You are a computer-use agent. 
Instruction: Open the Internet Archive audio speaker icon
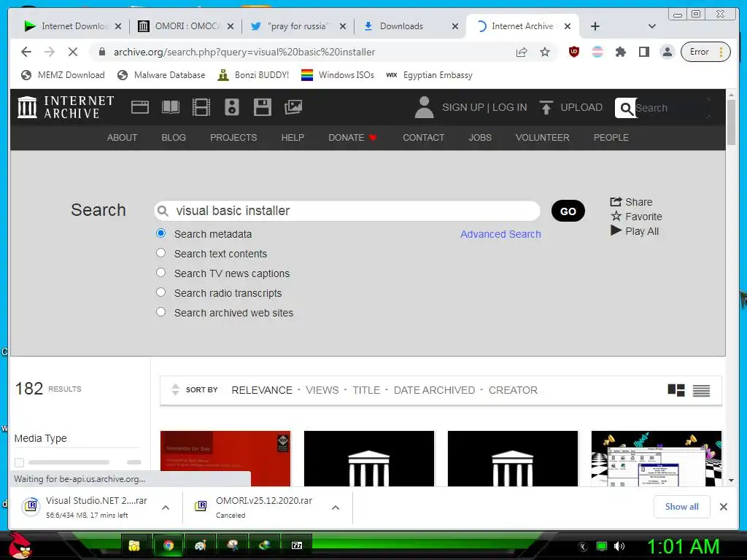(231, 107)
